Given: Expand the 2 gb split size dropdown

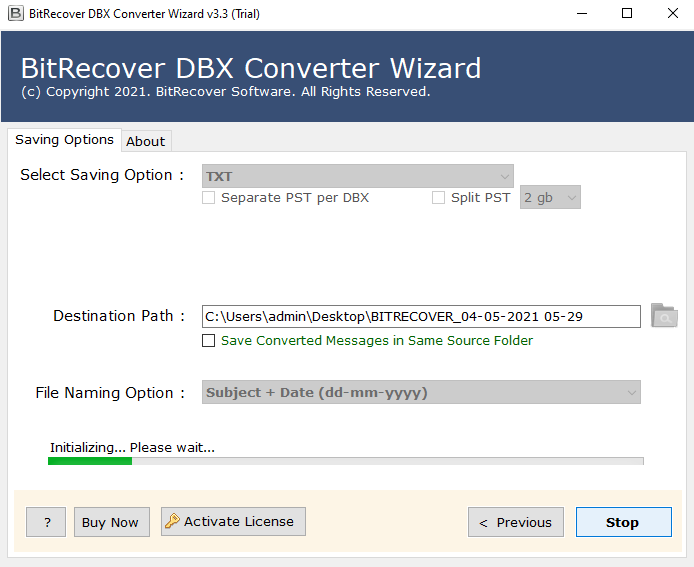Looking at the screenshot, I should pyautogui.click(x=550, y=197).
